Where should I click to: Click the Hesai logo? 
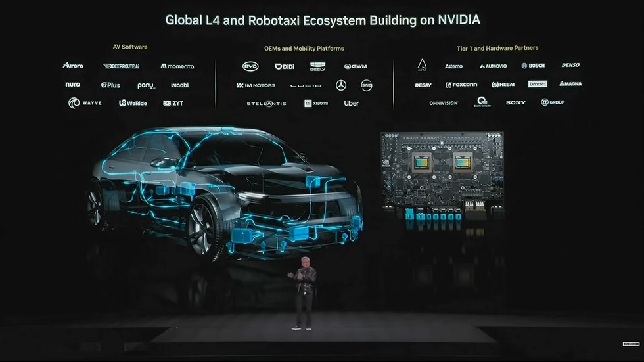click(x=503, y=85)
